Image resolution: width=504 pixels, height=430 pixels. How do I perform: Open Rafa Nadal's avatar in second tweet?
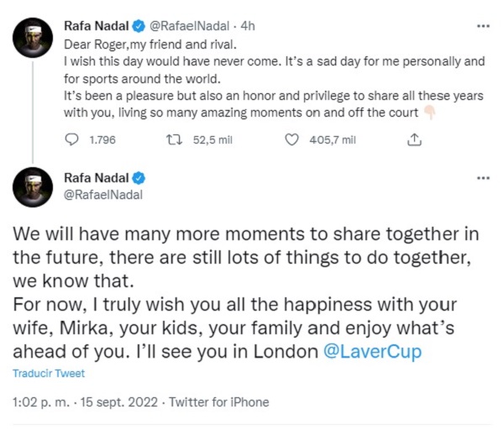coord(33,187)
